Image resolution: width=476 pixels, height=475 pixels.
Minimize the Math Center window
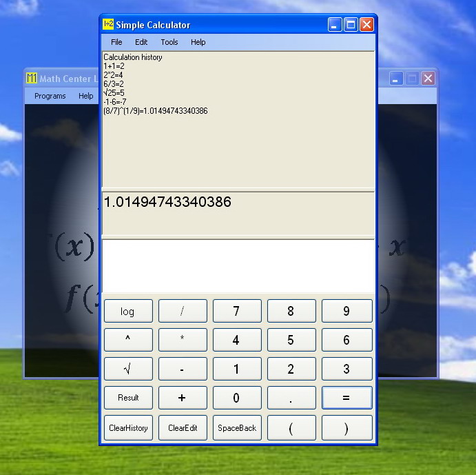pyautogui.click(x=396, y=79)
